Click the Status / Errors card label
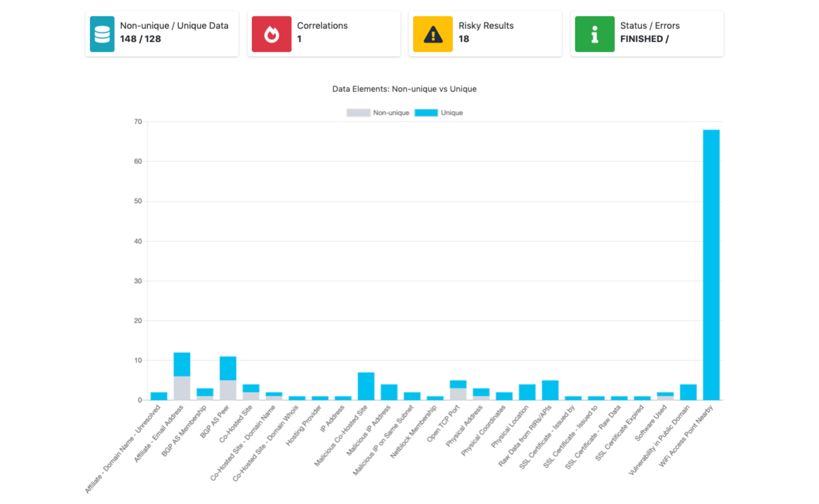 tap(650, 26)
